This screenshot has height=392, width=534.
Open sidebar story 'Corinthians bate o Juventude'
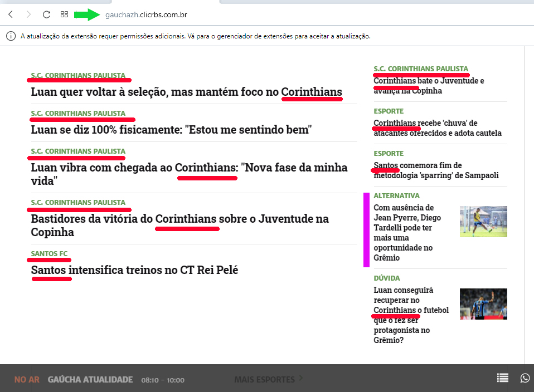point(429,86)
